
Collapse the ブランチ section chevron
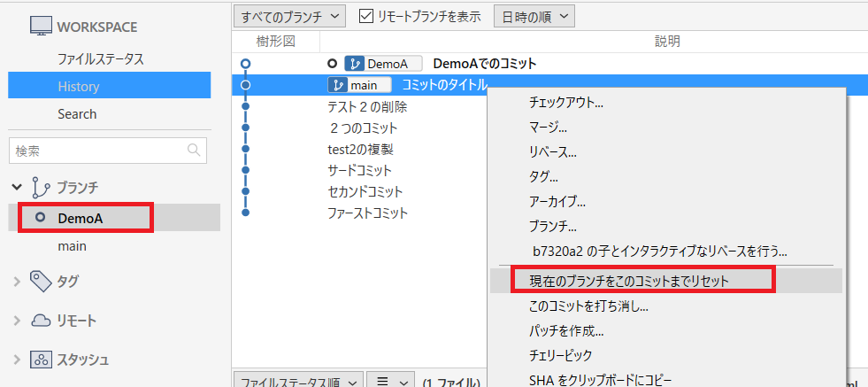(17, 187)
